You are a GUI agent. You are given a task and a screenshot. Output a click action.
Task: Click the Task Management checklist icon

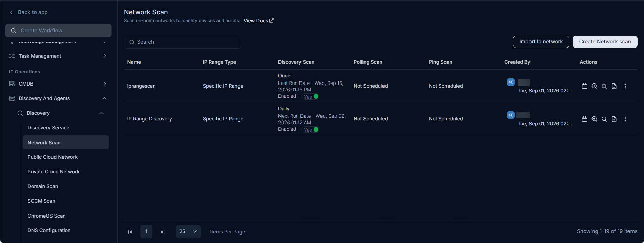[12, 56]
